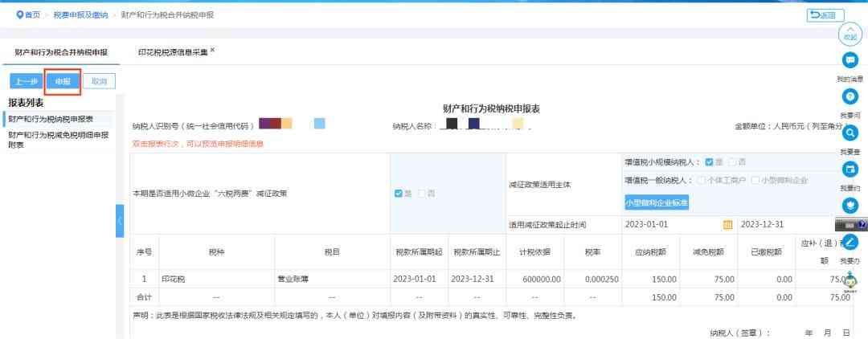Viewport: 868px width, 339px height.
Task: Click the 我要查 magnifier icon
Action: 849,133
